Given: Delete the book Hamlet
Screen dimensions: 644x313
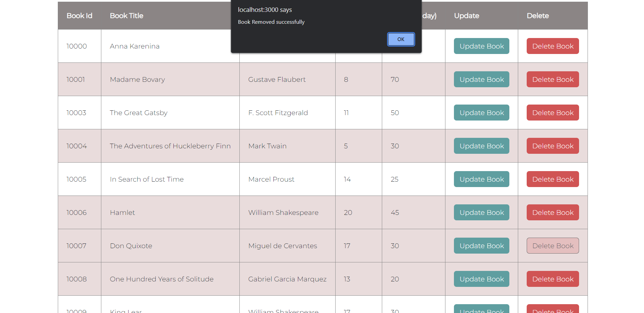Looking at the screenshot, I should point(552,212).
